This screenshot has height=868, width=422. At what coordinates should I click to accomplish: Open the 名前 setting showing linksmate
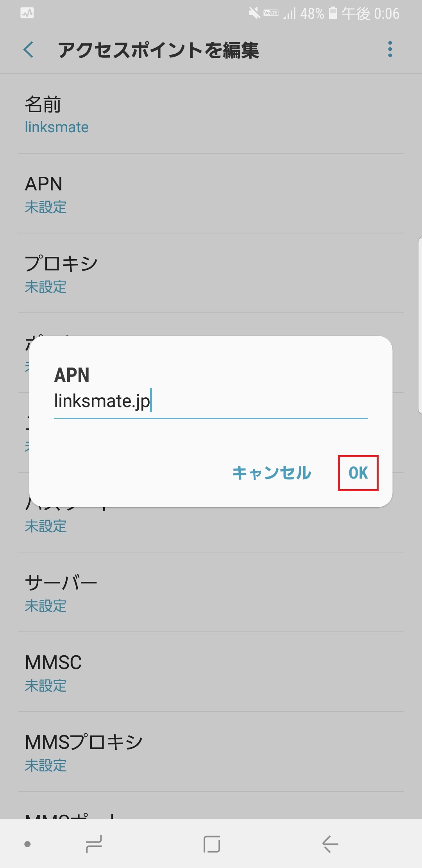[211, 113]
